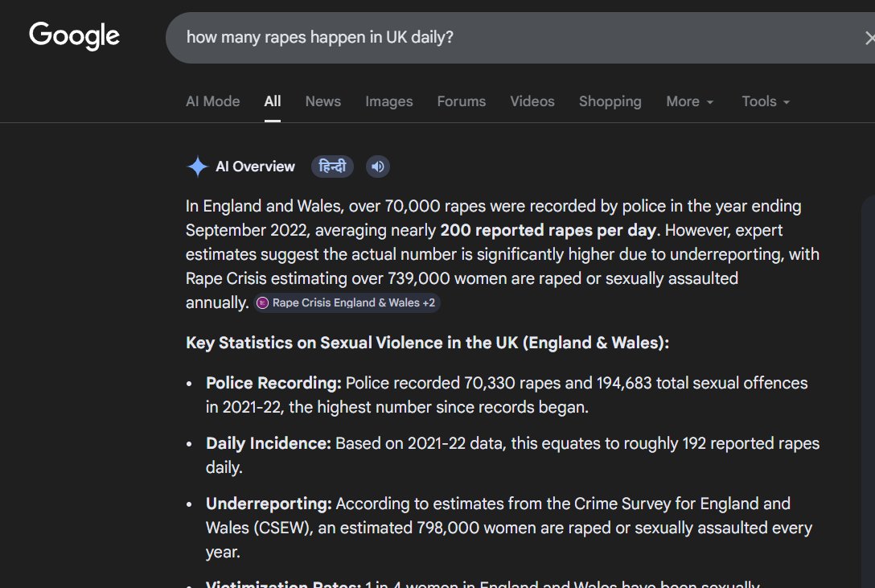Screen dimensions: 875x588
Task: Click the 'Underreporting:' bullet label
Action: point(269,504)
